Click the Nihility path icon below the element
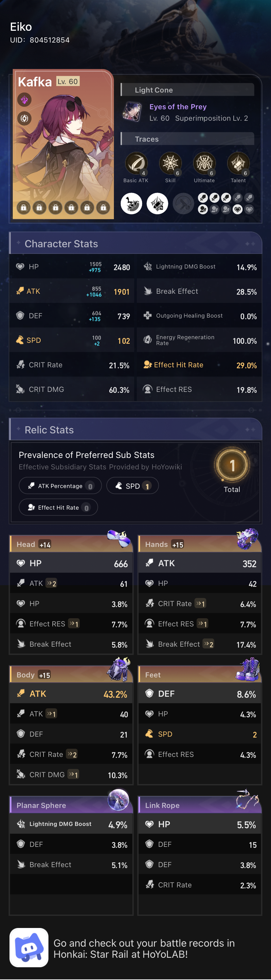The width and height of the screenshot is (271, 980). point(24,118)
